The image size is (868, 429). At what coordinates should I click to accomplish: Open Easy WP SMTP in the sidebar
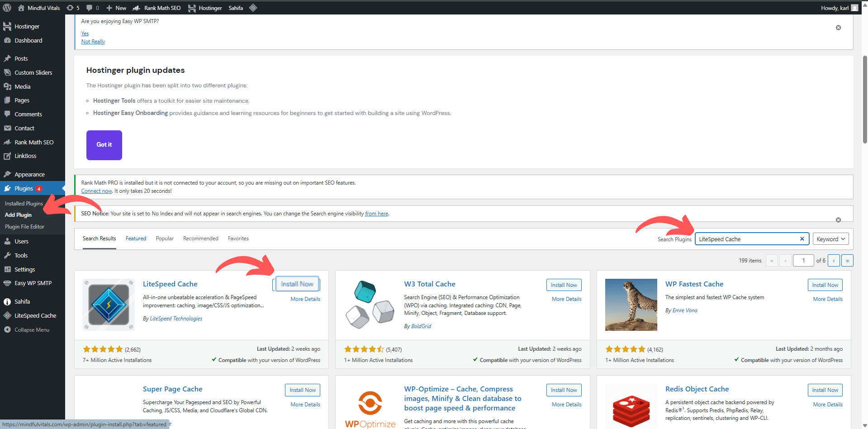coord(33,283)
